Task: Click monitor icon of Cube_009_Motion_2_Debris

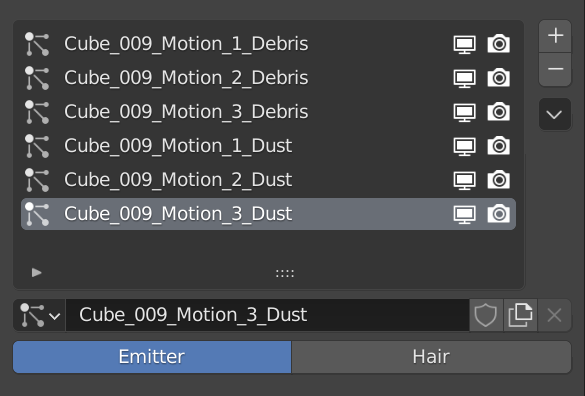Action: pyautogui.click(x=464, y=78)
